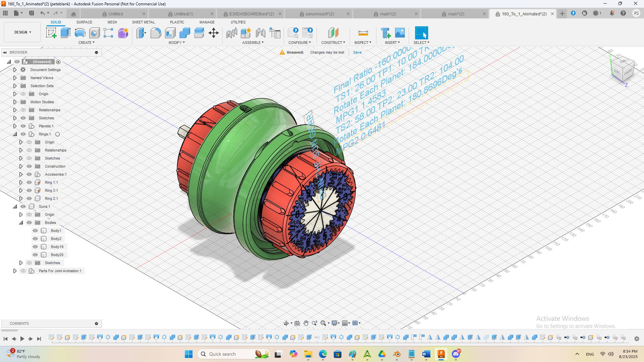Screen dimensions: 644x362
Task: Select the Revolve tool
Action: (80, 33)
